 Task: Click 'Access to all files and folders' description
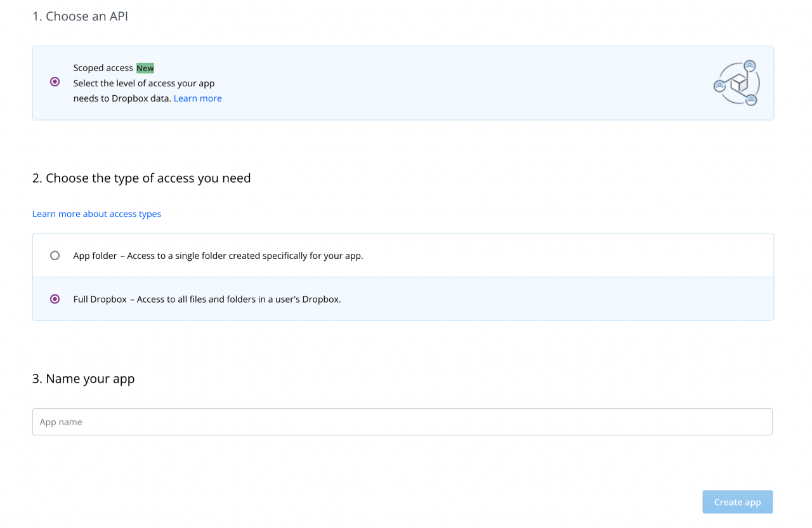(239, 299)
